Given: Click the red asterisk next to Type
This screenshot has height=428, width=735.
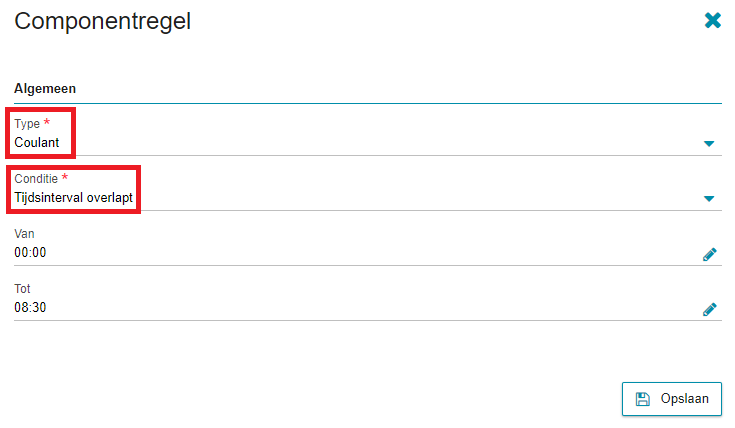Looking at the screenshot, I should pyautogui.click(x=46, y=122).
